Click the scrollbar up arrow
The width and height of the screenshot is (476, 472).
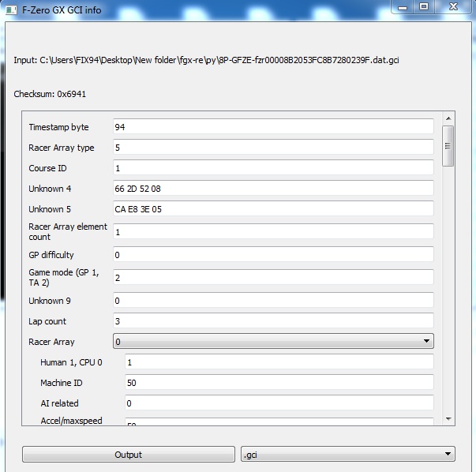448,118
